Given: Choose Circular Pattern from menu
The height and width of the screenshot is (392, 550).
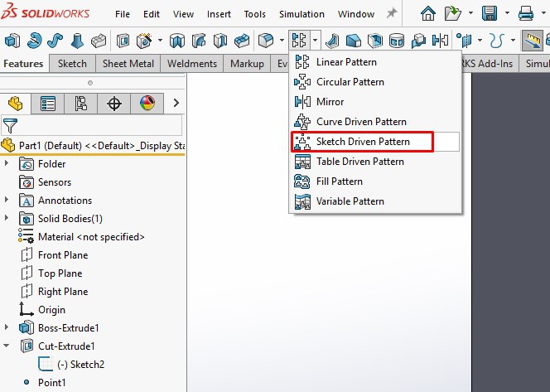Looking at the screenshot, I should 375,82.
